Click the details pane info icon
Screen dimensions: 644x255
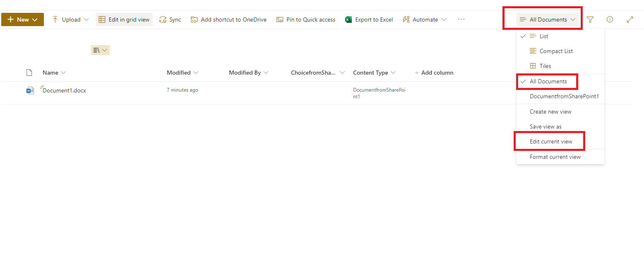click(610, 19)
